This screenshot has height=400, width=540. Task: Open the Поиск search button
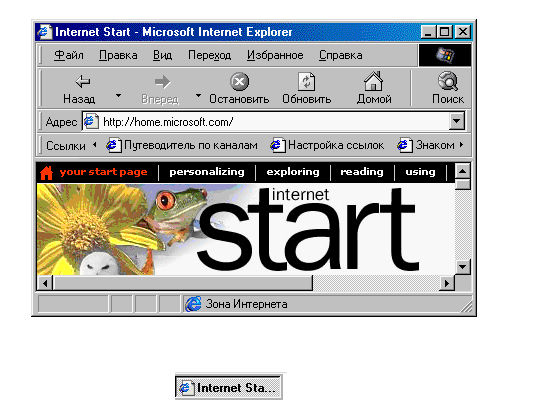[x=448, y=89]
